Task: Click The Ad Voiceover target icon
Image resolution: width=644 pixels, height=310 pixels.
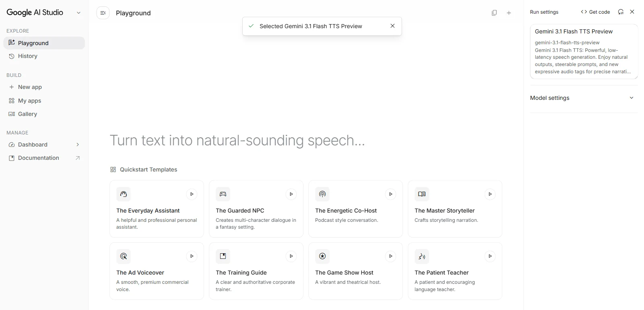Action: click(x=124, y=256)
